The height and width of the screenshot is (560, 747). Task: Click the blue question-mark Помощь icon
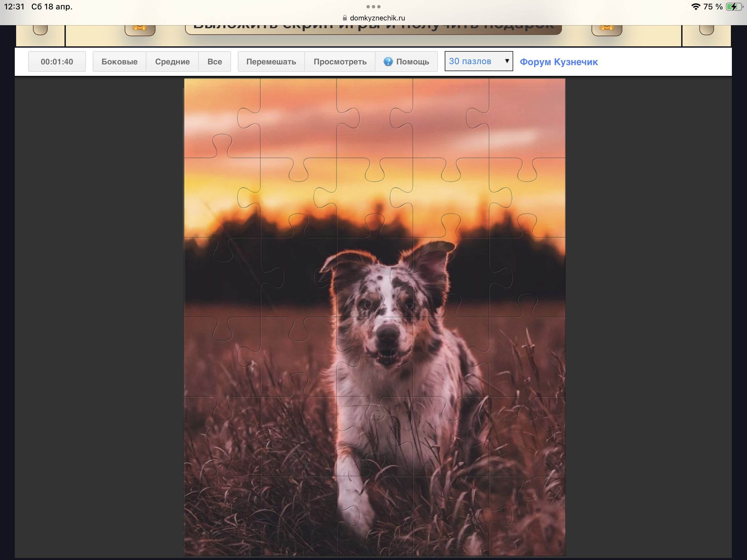coord(388,61)
